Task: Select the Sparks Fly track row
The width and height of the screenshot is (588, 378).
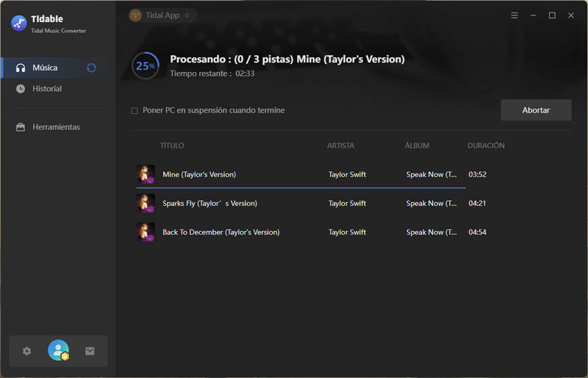Action: tap(311, 203)
